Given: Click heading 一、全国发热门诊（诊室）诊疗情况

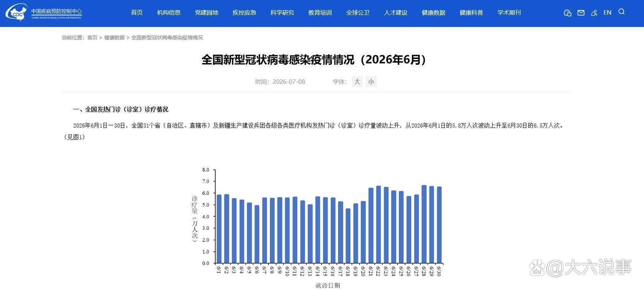Looking at the screenshot, I should pos(120,109).
